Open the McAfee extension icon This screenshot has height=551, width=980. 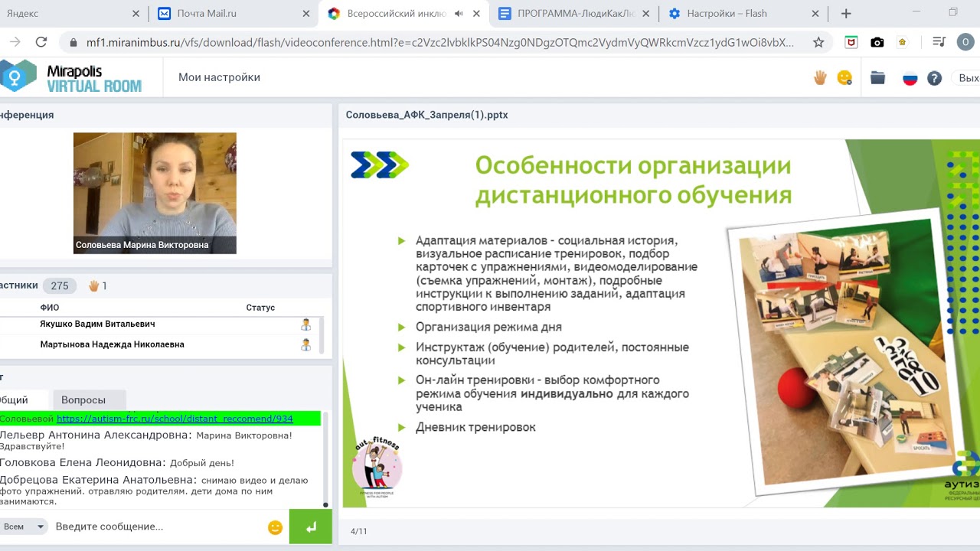[851, 42]
